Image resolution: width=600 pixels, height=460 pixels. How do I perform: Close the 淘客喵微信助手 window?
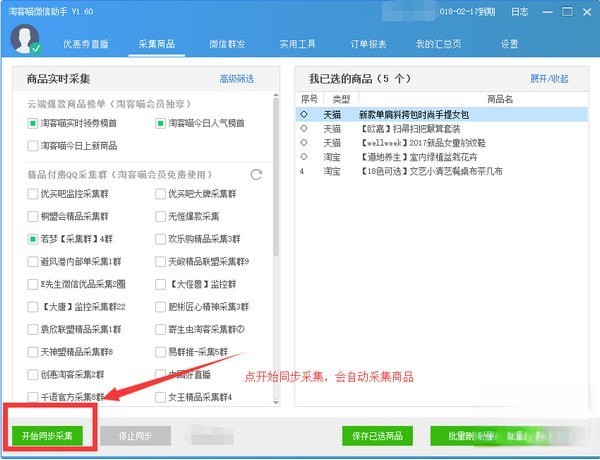pyautogui.click(x=587, y=12)
